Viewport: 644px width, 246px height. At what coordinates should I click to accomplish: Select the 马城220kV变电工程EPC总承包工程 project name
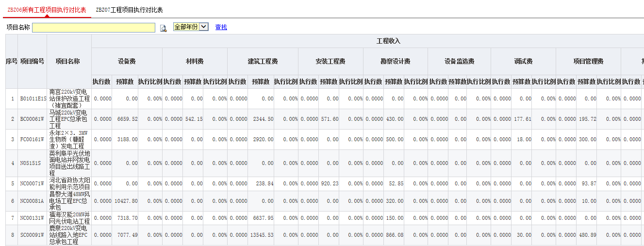click(x=69, y=119)
